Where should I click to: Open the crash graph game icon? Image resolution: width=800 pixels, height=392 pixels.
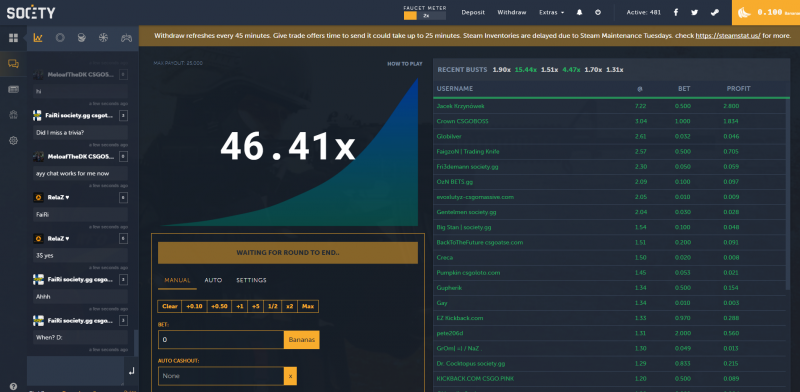point(38,38)
